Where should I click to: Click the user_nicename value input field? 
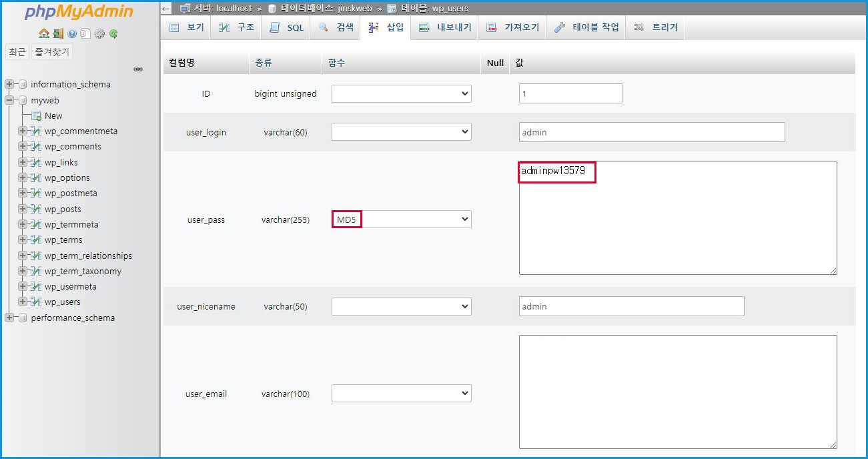(631, 306)
